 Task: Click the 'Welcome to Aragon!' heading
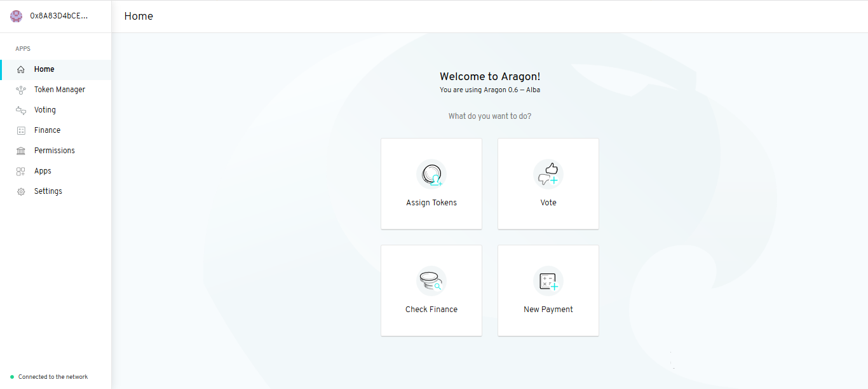pos(490,77)
